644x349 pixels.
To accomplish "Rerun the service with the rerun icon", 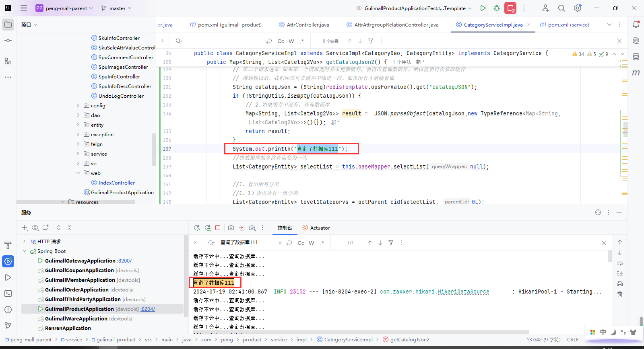I will tap(197, 228).
